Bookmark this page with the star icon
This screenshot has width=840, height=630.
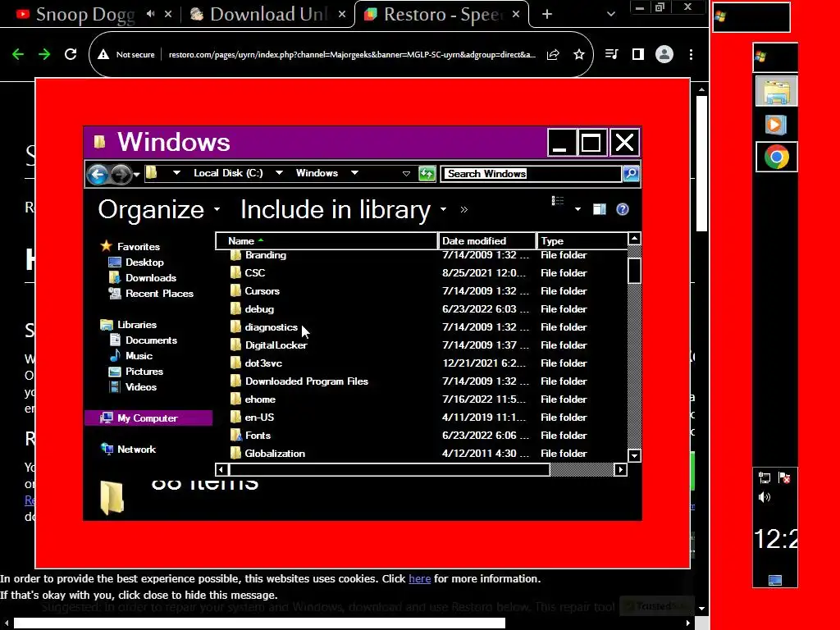(x=578, y=54)
